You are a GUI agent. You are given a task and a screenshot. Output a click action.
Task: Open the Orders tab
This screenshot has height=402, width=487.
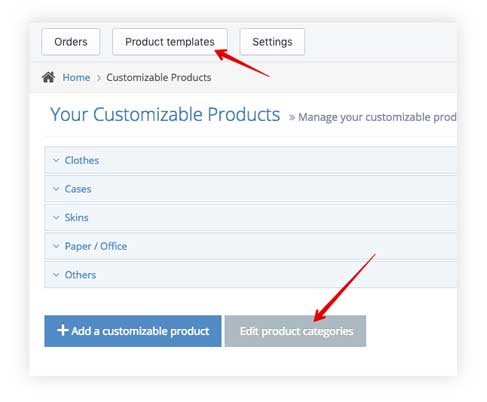click(71, 42)
